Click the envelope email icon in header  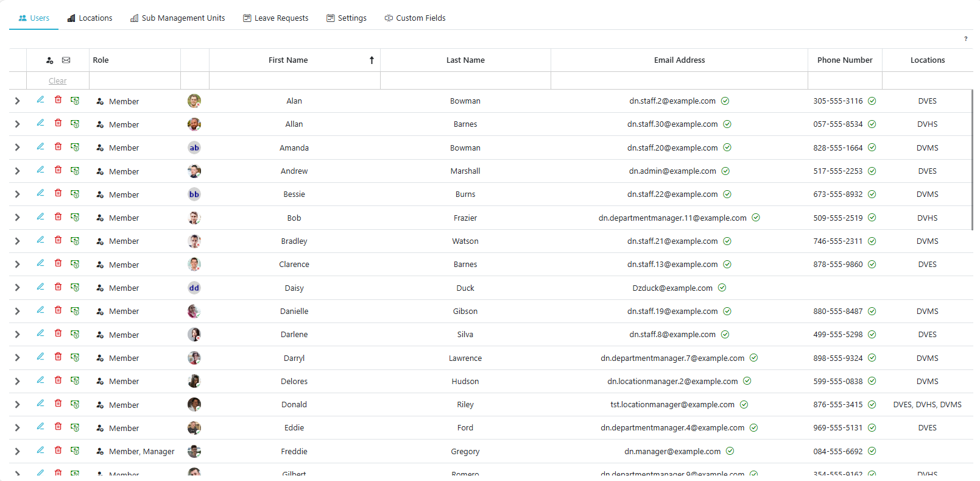point(66,60)
